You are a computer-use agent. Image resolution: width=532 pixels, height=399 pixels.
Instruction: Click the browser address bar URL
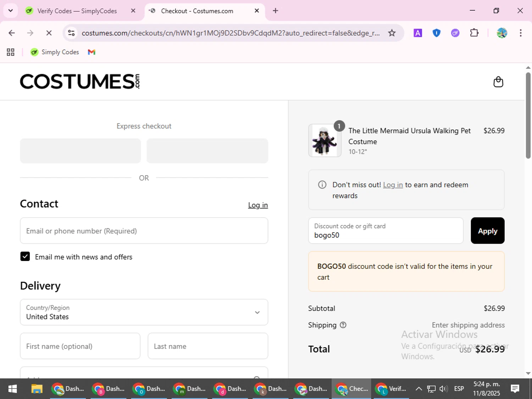click(231, 33)
